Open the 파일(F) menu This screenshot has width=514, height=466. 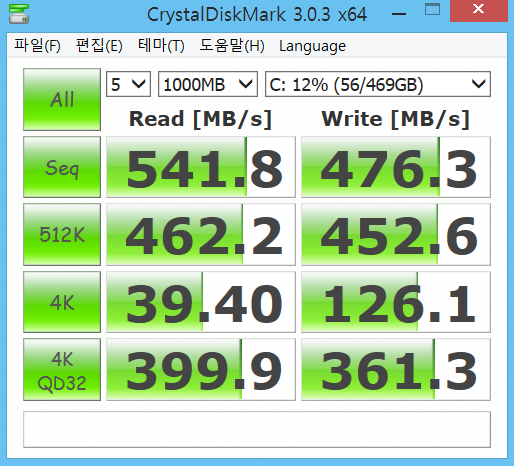point(37,46)
